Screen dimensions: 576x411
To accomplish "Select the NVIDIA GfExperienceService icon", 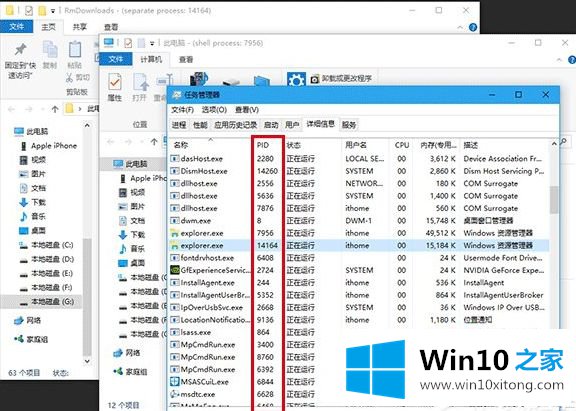I will (x=175, y=270).
